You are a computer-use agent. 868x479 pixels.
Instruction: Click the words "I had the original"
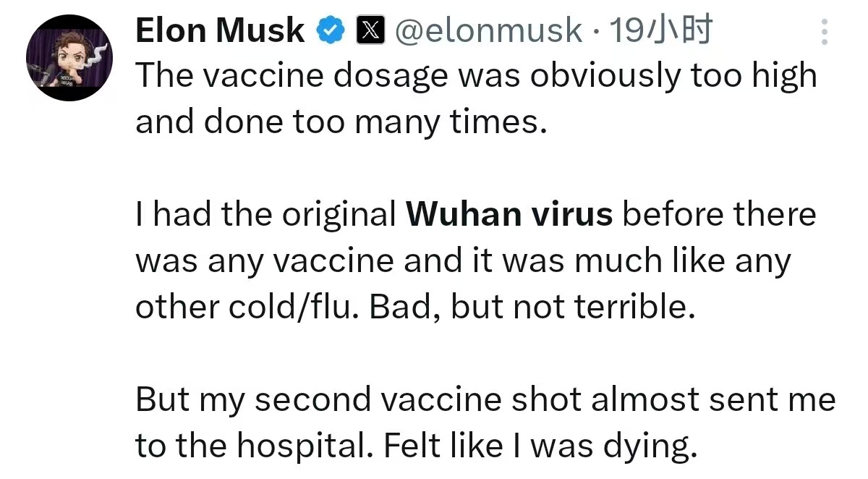click(x=265, y=215)
